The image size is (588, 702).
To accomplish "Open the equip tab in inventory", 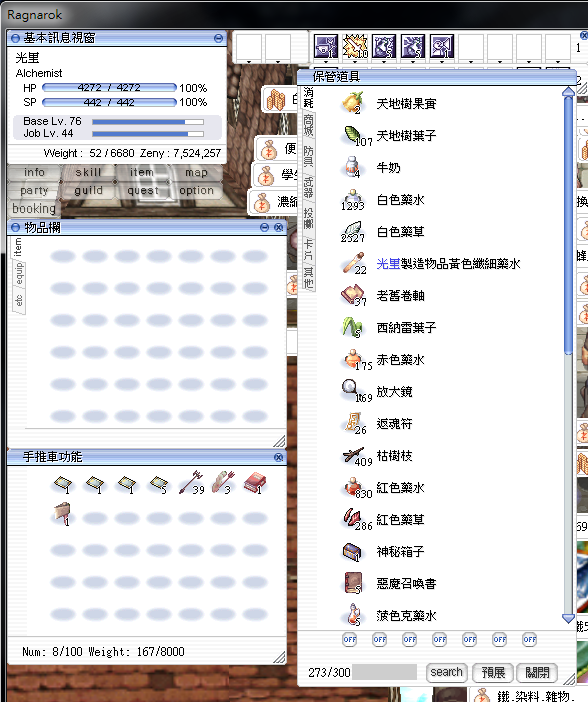I will click(x=19, y=273).
